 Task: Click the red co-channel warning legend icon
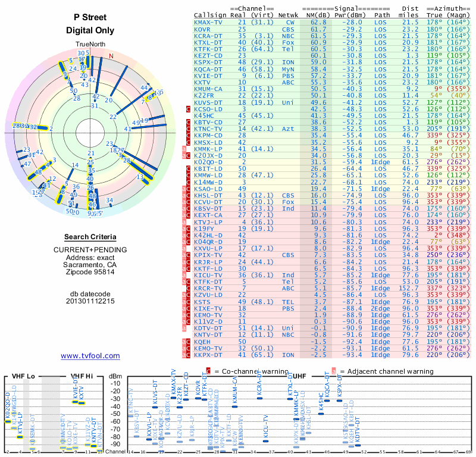tap(208, 371)
